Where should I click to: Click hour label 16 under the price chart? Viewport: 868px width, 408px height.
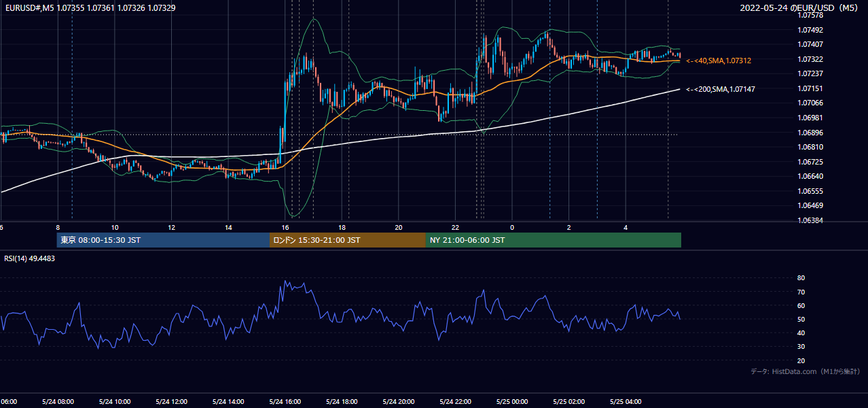pos(285,227)
